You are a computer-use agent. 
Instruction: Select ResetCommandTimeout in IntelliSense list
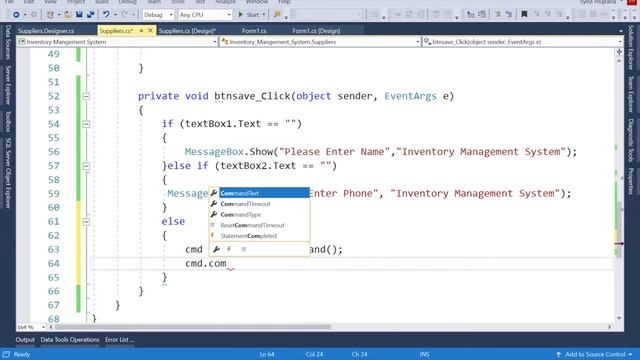pyautogui.click(x=260, y=225)
